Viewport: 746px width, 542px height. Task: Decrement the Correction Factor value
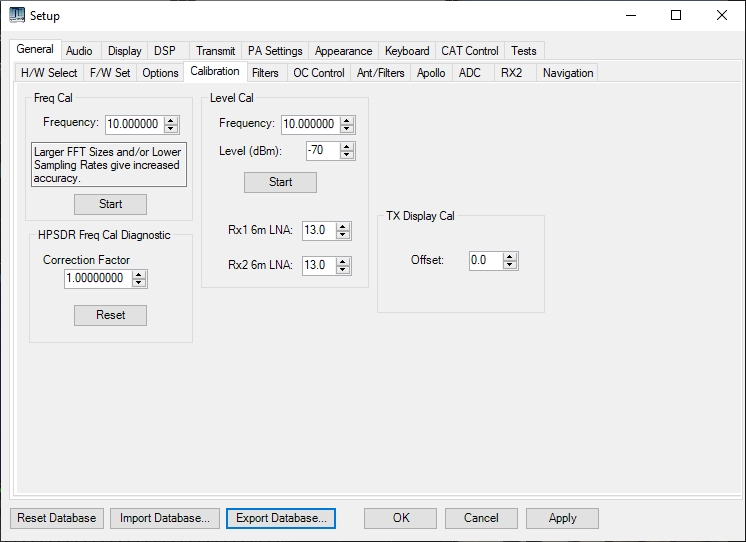click(x=139, y=283)
